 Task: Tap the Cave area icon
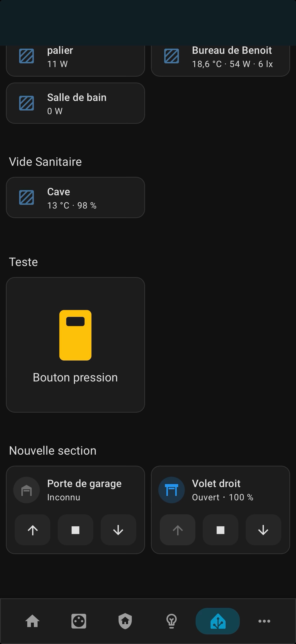point(27,197)
